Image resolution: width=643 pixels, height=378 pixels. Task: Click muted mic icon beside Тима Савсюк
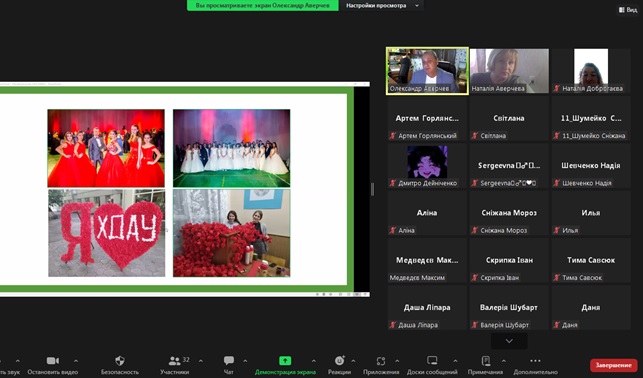[x=556, y=278]
